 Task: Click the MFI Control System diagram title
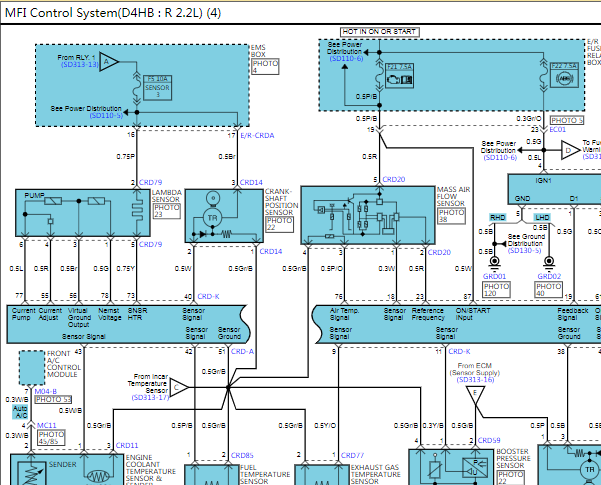pyautogui.click(x=113, y=13)
